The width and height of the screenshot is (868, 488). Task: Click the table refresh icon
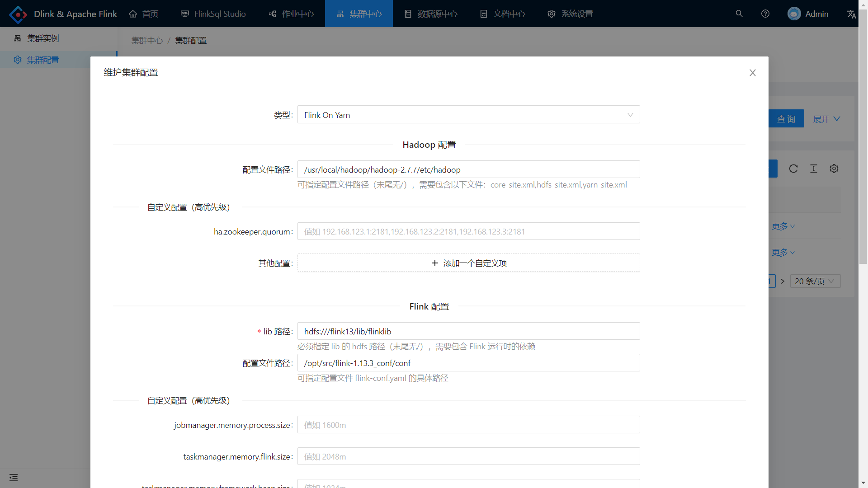click(x=793, y=169)
